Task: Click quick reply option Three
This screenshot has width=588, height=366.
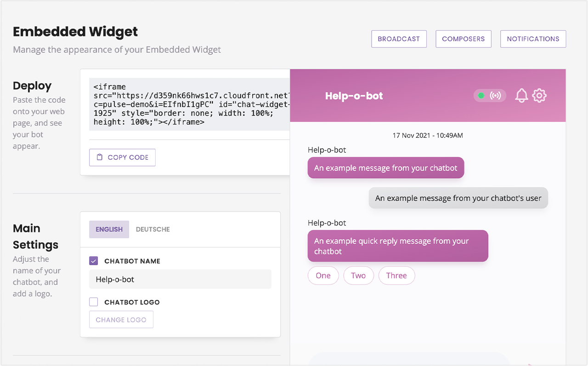Action: 396,276
